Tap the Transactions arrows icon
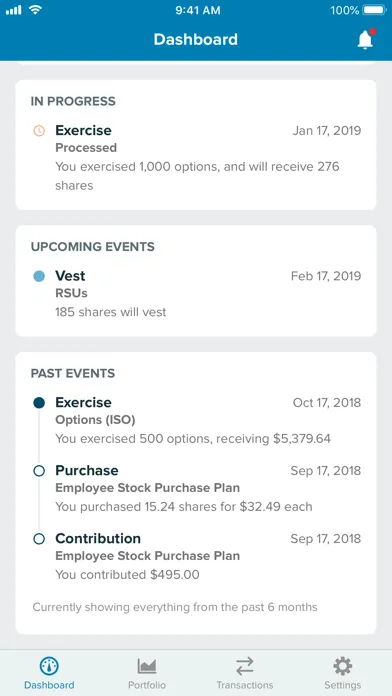392x696 pixels. tap(245, 666)
